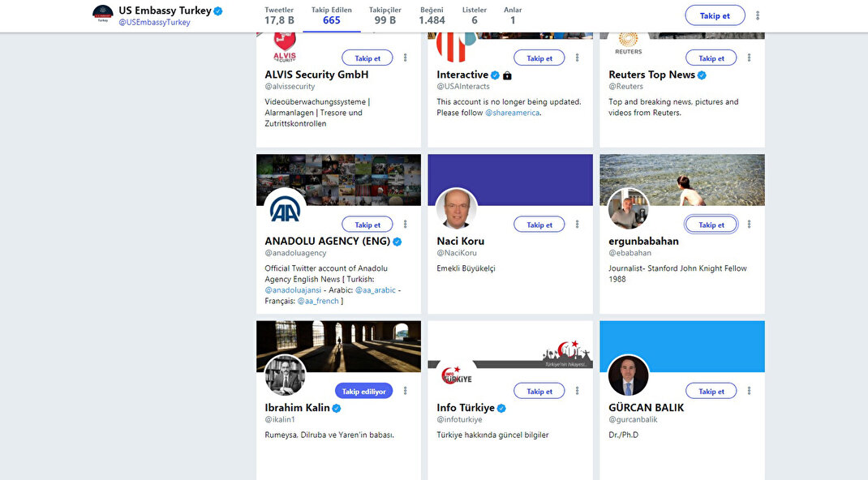Open Info Türkiye's avatar logo

pyautogui.click(x=456, y=375)
